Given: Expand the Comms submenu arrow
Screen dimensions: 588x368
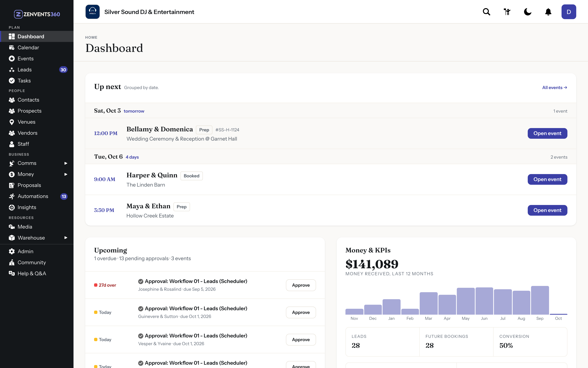Looking at the screenshot, I should coord(66,163).
